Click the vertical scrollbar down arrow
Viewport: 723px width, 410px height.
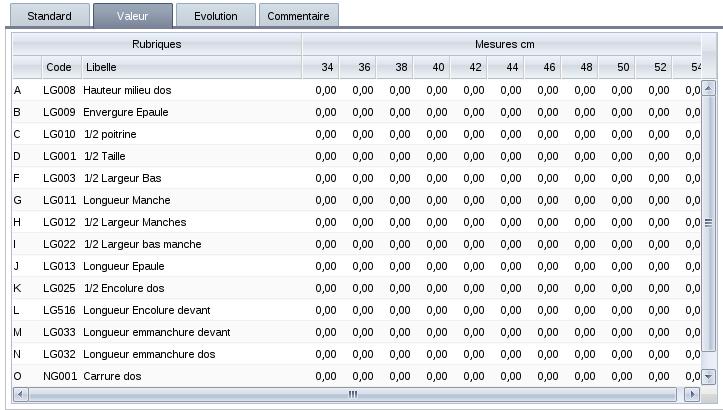pos(709,377)
